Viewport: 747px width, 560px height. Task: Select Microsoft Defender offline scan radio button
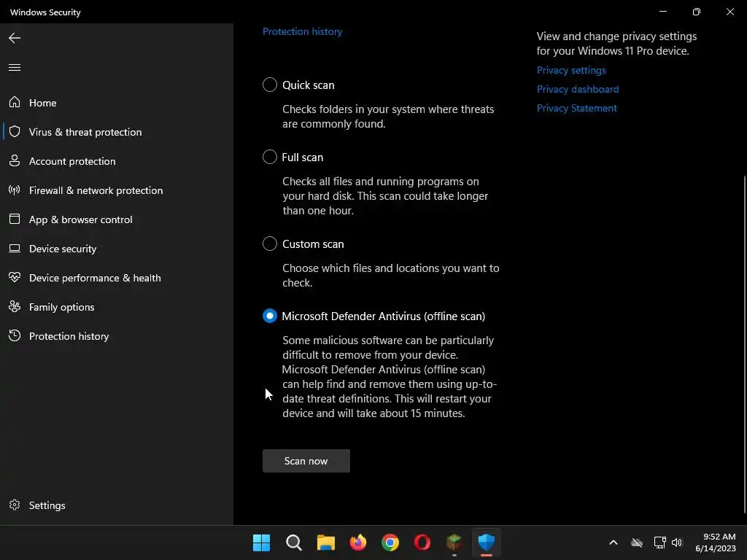270,316
